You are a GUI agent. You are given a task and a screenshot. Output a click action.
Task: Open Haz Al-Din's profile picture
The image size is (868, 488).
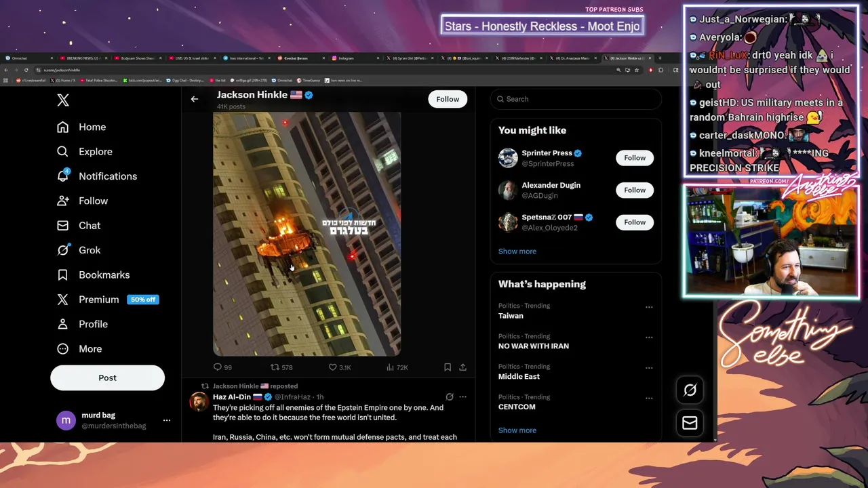tap(199, 401)
